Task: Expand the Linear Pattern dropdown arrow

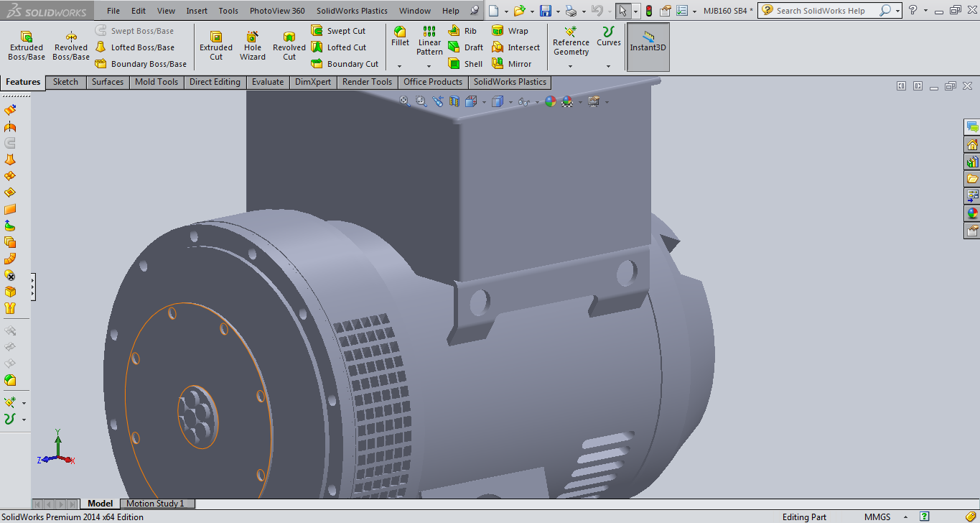Action: pos(429,66)
